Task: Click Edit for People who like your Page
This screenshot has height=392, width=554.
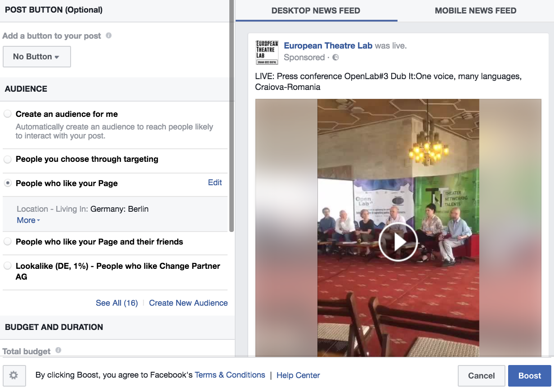Action: [215, 183]
